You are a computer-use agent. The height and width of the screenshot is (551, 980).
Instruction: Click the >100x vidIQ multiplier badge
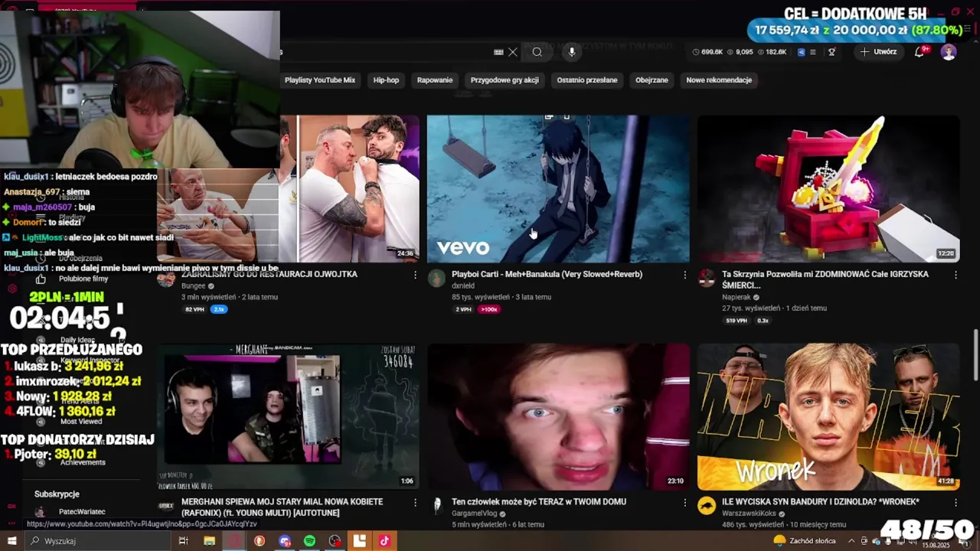click(489, 309)
